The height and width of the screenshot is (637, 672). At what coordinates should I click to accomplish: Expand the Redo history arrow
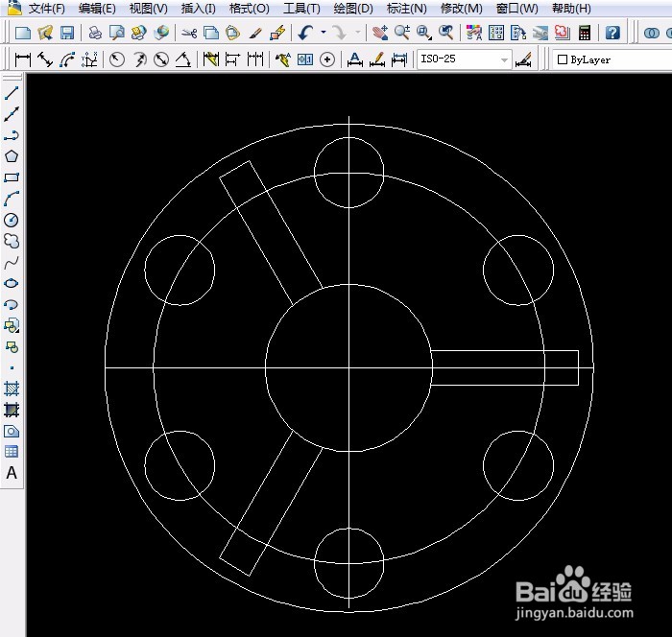click(357, 32)
